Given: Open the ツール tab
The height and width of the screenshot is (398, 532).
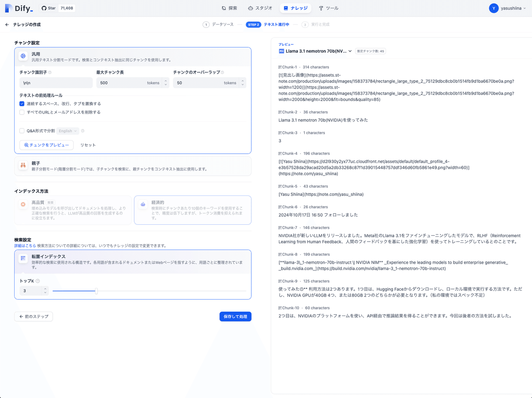Looking at the screenshot, I should (329, 8).
